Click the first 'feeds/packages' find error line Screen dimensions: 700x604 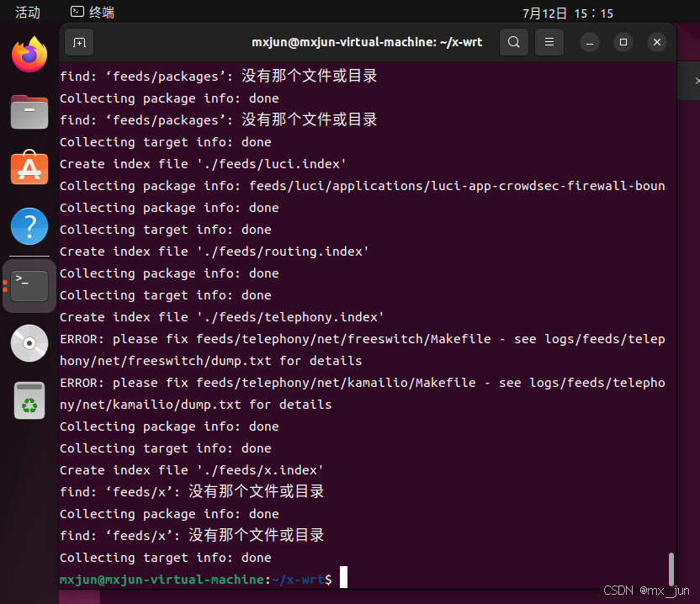[218, 77]
